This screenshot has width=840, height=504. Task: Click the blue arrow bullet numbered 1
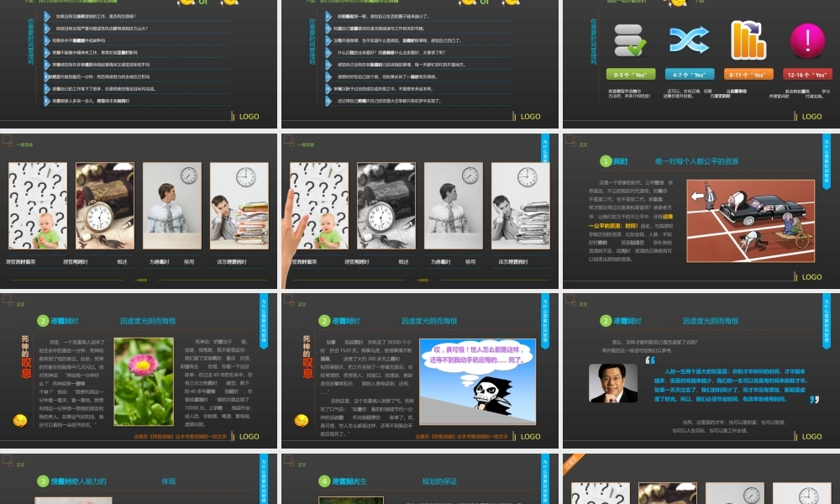point(46,17)
